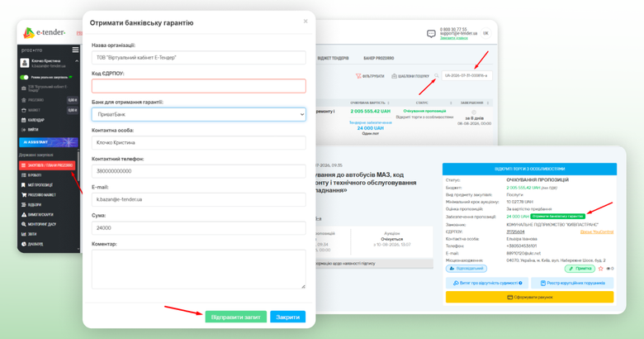Open Шаблони пошуку search templates

410,76
